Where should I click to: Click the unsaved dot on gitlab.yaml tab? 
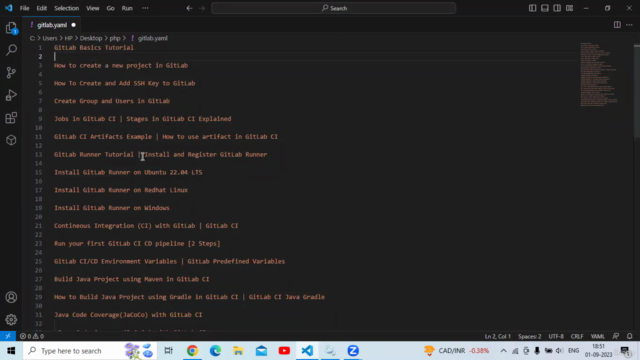[73, 25]
